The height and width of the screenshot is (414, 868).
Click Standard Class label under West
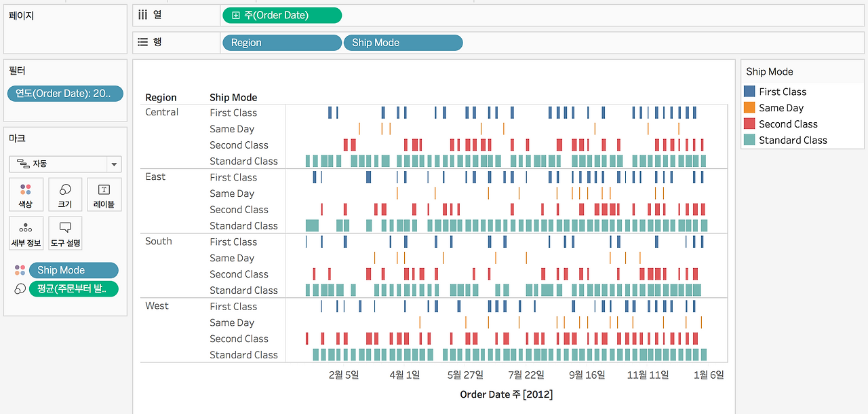click(x=243, y=355)
